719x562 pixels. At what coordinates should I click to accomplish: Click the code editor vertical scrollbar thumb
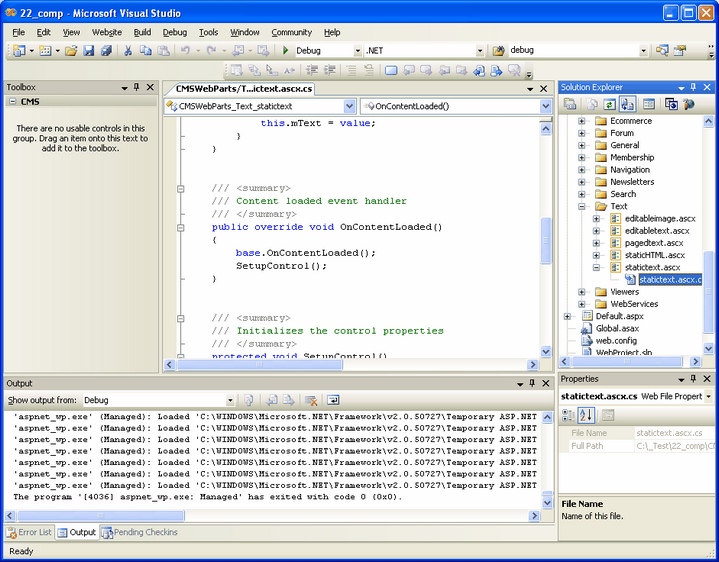pyautogui.click(x=546, y=240)
